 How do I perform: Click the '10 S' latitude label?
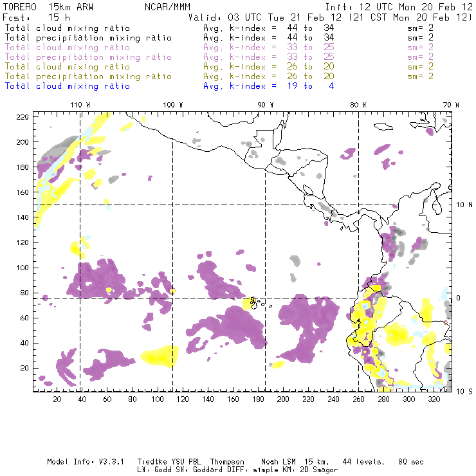464,392
